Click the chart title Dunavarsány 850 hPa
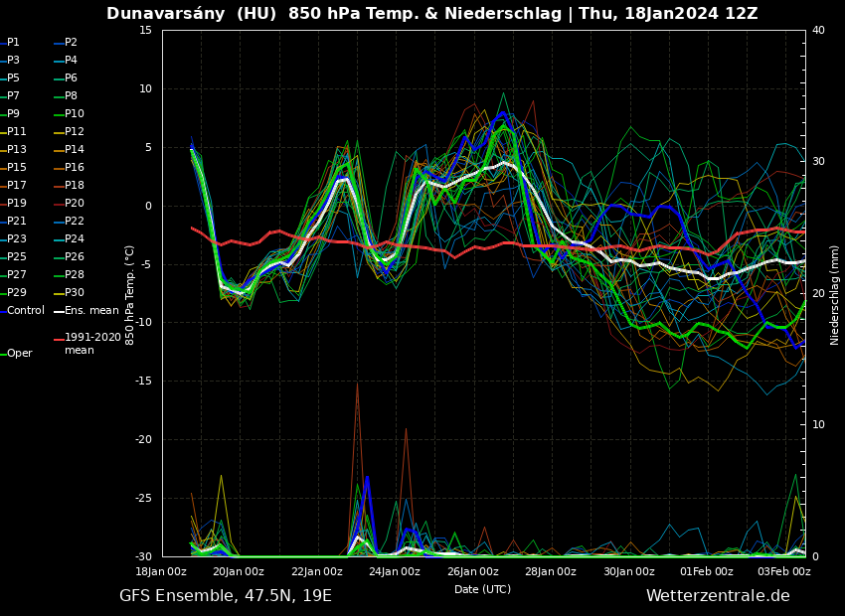Screen dimensions: 845x616 [x=431, y=14]
